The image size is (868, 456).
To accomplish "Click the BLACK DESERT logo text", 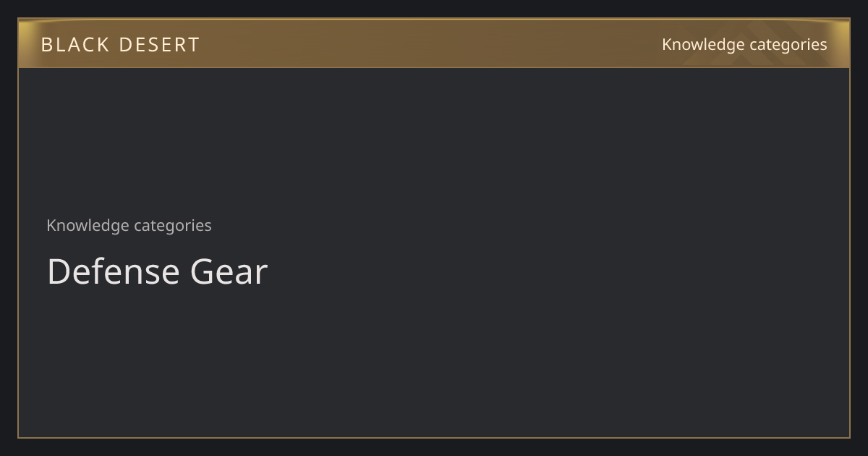I will tap(120, 45).
